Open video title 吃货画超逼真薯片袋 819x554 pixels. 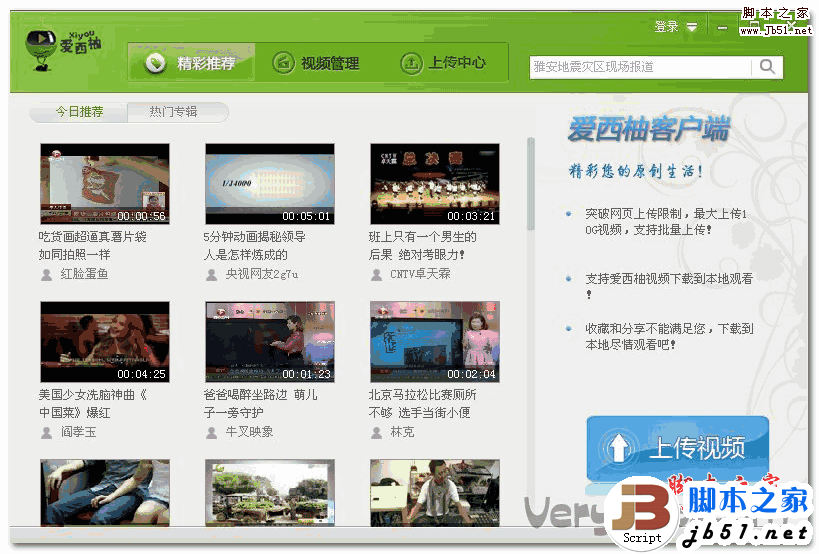(92, 245)
